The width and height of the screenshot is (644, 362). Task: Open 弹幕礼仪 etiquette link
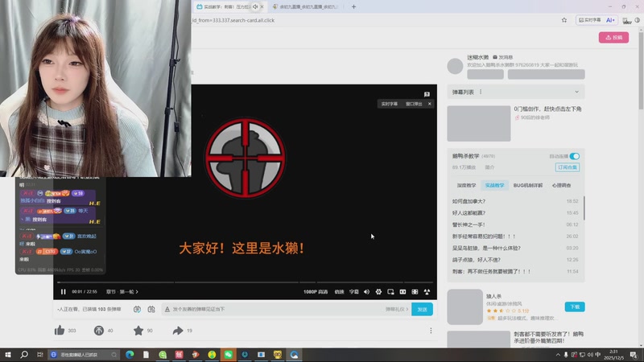pyautogui.click(x=397, y=309)
